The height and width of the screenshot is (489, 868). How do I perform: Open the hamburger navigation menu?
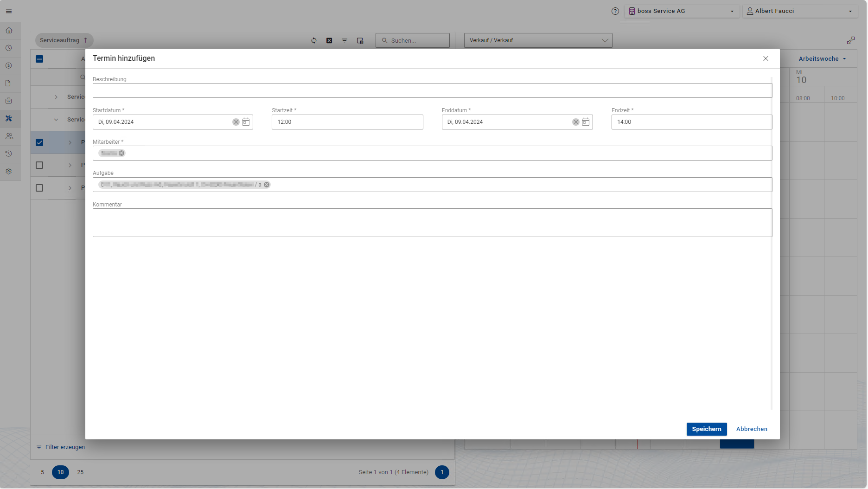pyautogui.click(x=9, y=11)
